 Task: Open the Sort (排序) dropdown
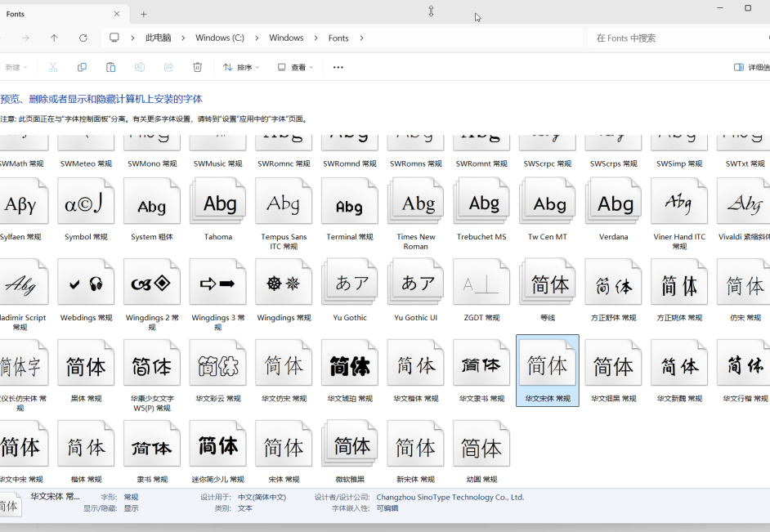[x=241, y=67]
